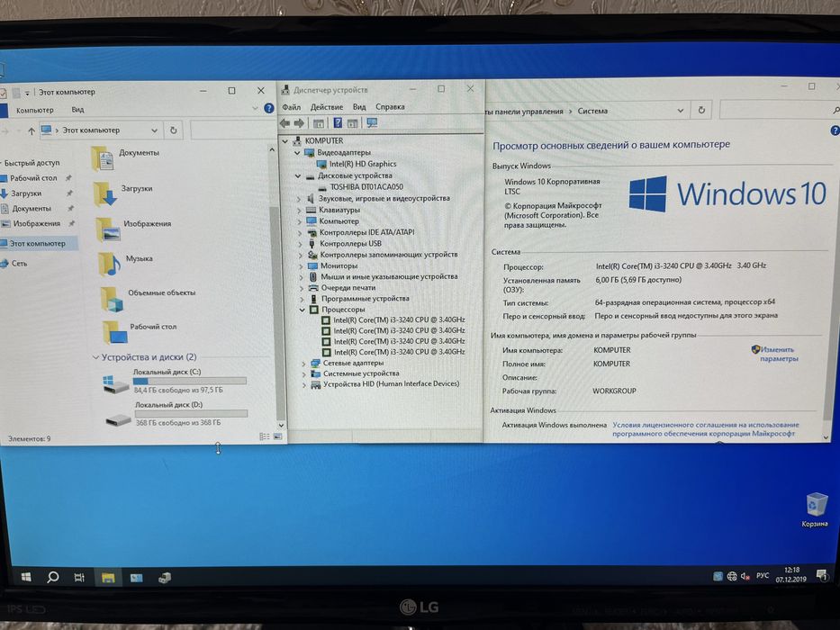Click the Explorer search field
This screenshot has width=840, height=630.
(232, 130)
